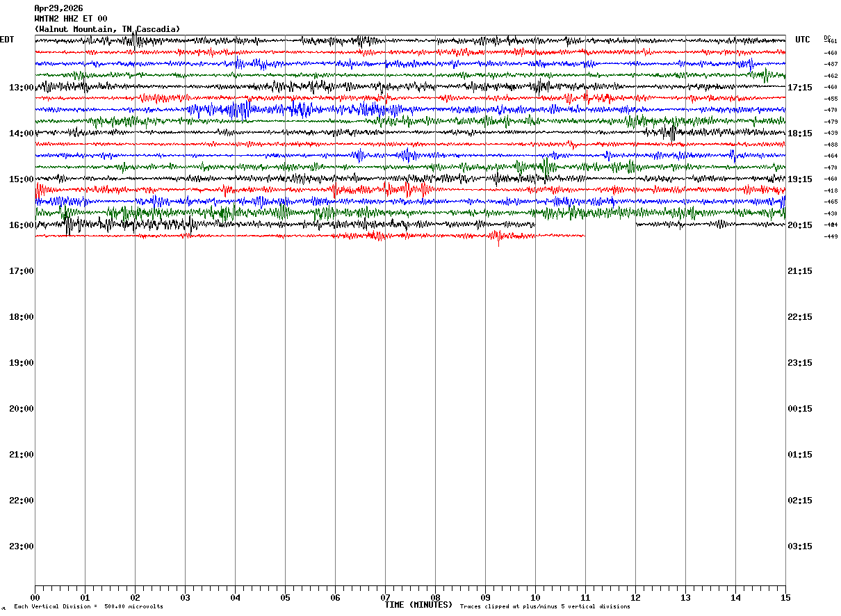Click the 17:15 UTC time label

[800, 88]
